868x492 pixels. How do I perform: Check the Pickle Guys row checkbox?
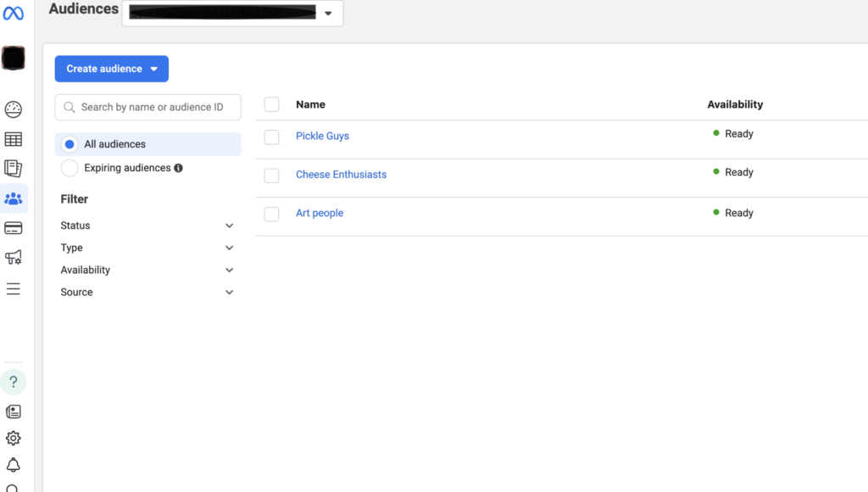point(271,137)
